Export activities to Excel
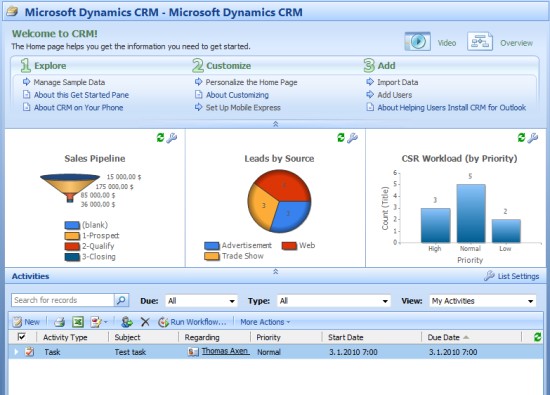Screen dimensions: 550x395 tap(78, 322)
